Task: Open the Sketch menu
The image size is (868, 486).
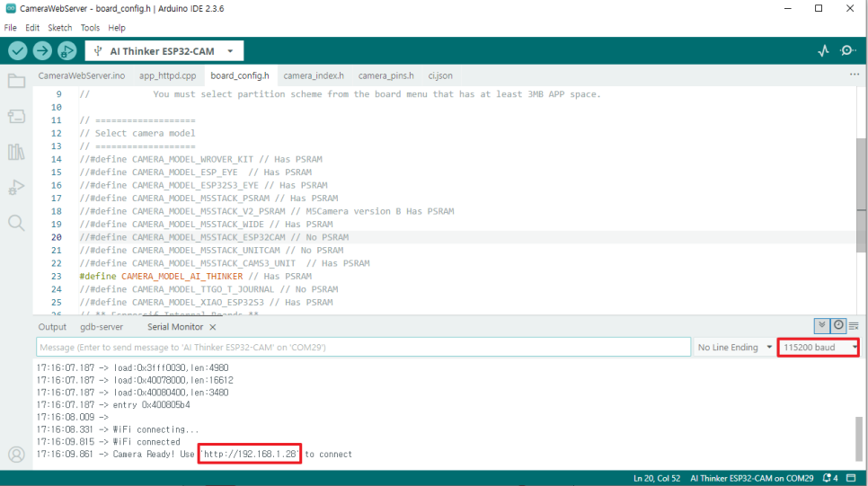Action: click(60, 28)
